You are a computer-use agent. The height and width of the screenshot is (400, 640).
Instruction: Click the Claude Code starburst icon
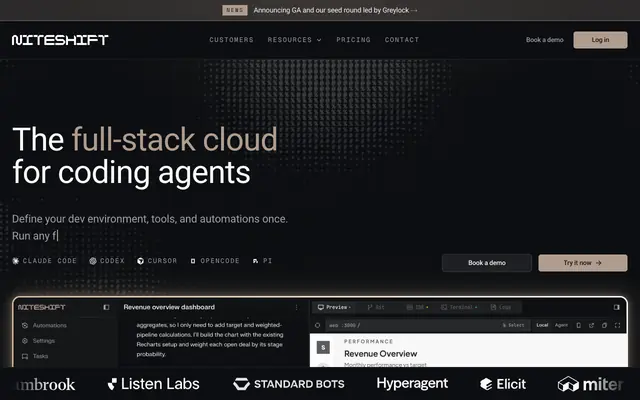tap(16, 261)
